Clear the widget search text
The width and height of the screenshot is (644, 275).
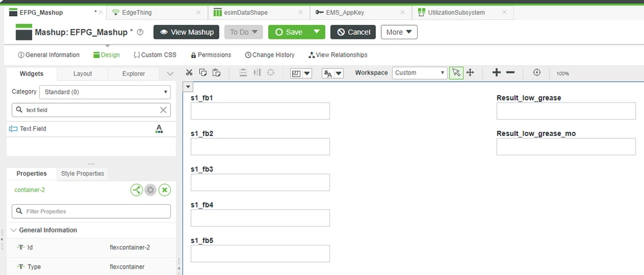coord(163,110)
